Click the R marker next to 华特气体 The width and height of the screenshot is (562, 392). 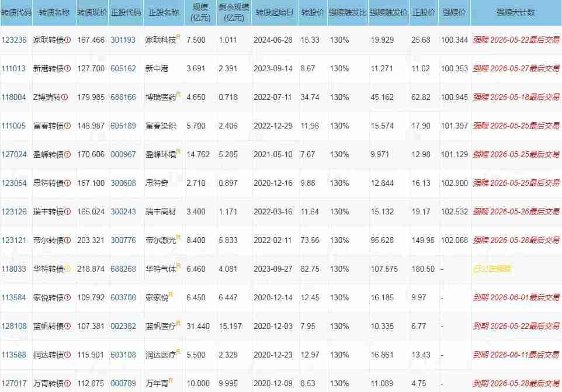point(179,266)
